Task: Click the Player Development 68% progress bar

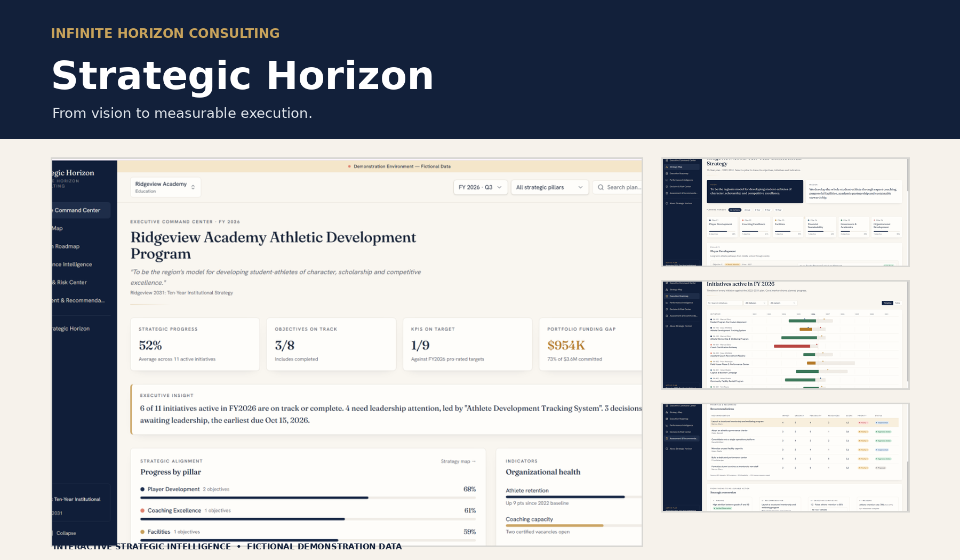Action: tap(308, 498)
